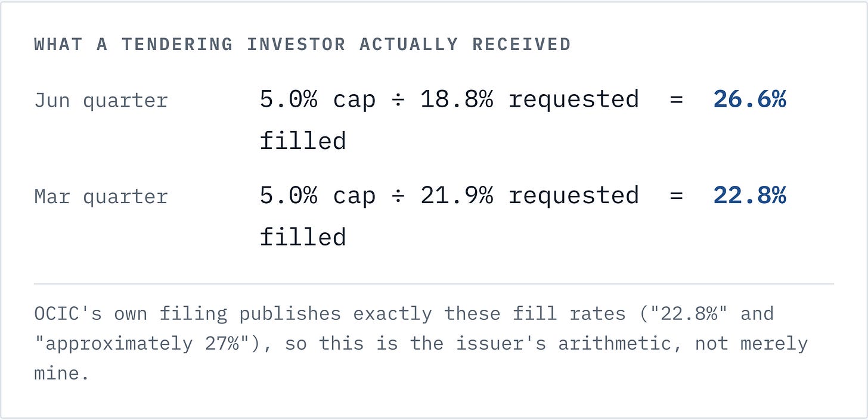Click the division sign in the Mar quarter row
Image resolution: width=868 pixels, height=420 pixels.
tap(398, 196)
